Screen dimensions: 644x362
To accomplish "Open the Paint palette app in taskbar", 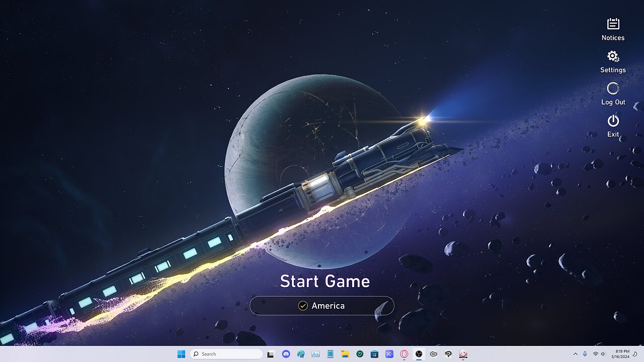I will [301, 354].
